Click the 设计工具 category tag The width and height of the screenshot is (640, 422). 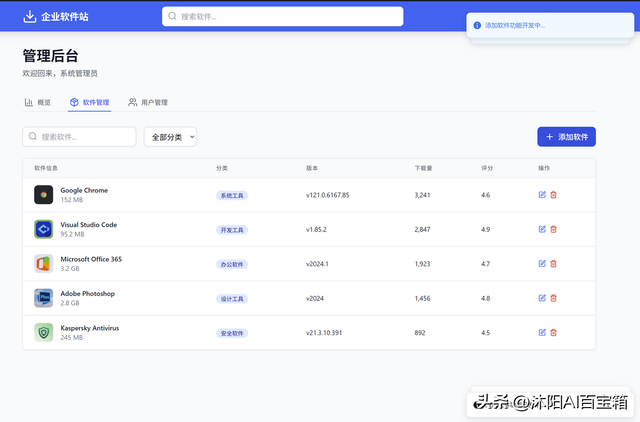(232, 299)
